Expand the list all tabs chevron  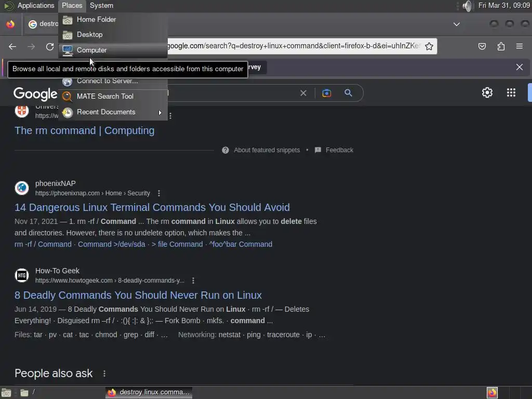[x=457, y=24]
